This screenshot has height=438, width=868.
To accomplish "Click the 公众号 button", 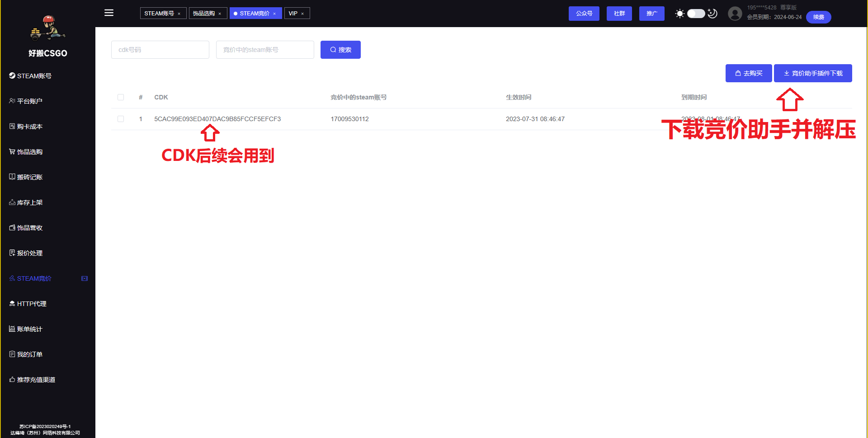I will [584, 14].
